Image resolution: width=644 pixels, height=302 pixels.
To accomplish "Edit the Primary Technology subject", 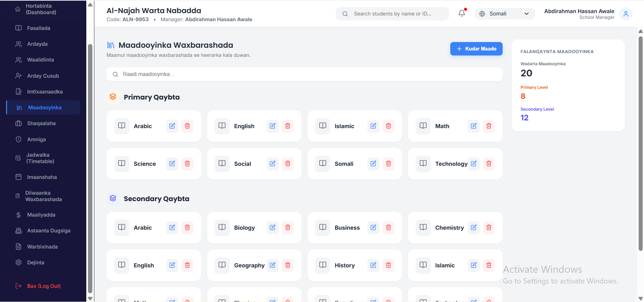I will coord(474,163).
